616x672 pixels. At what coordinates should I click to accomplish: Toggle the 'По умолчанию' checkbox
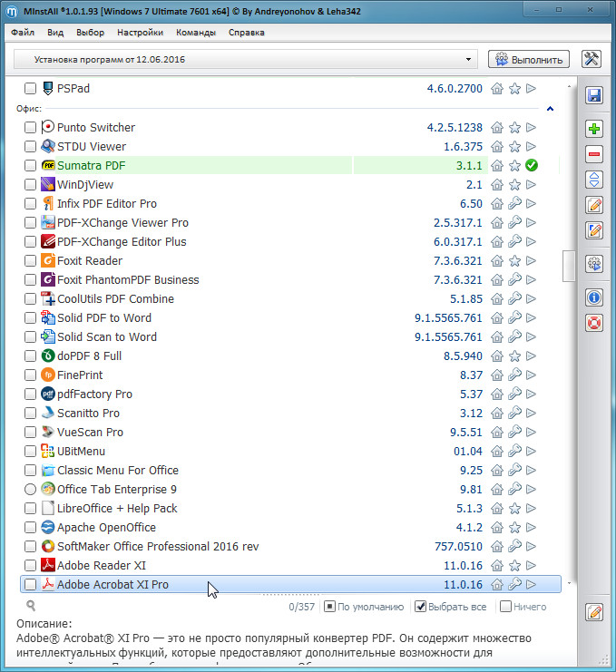point(329,607)
